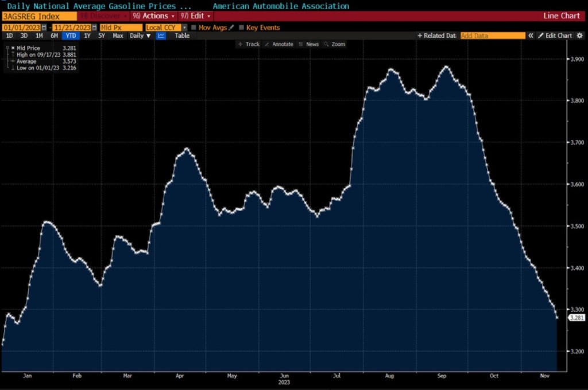Open chart settings gear icon

[x=578, y=36]
